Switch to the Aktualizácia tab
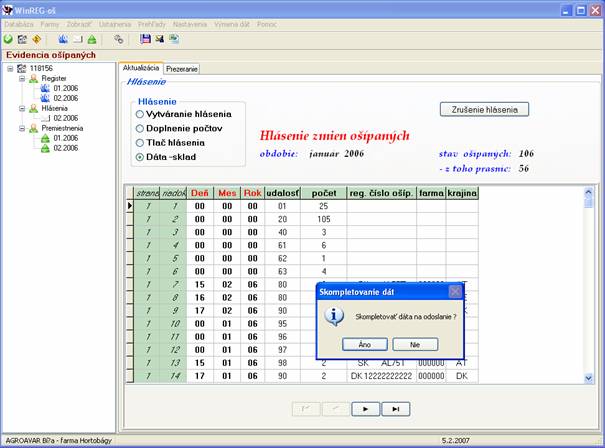This screenshot has height=448, width=605. [141, 68]
